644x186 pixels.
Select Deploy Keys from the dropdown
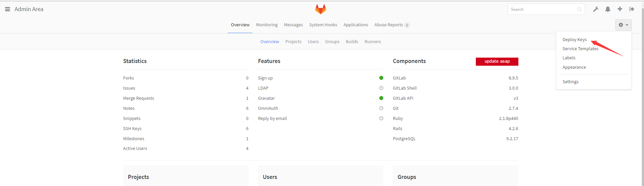click(x=574, y=40)
